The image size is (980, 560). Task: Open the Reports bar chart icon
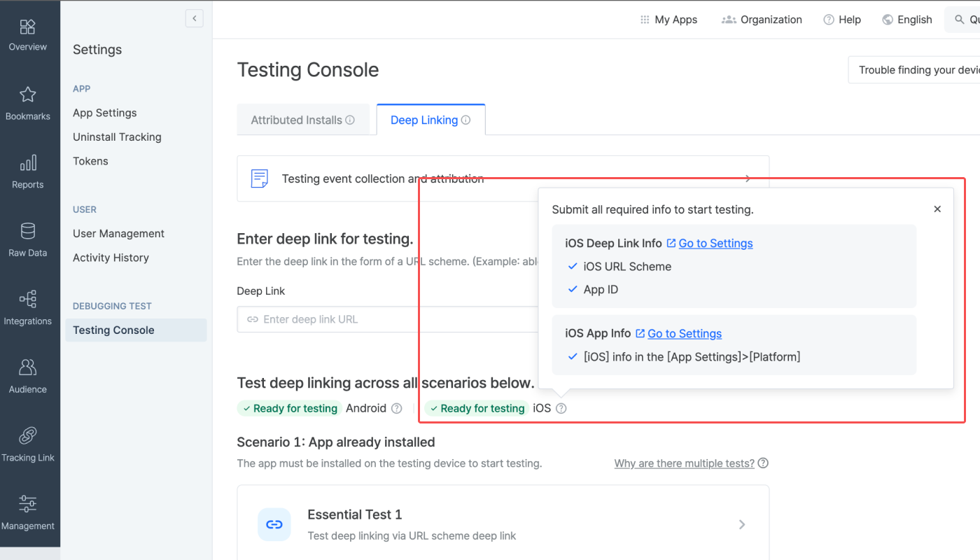tap(28, 163)
